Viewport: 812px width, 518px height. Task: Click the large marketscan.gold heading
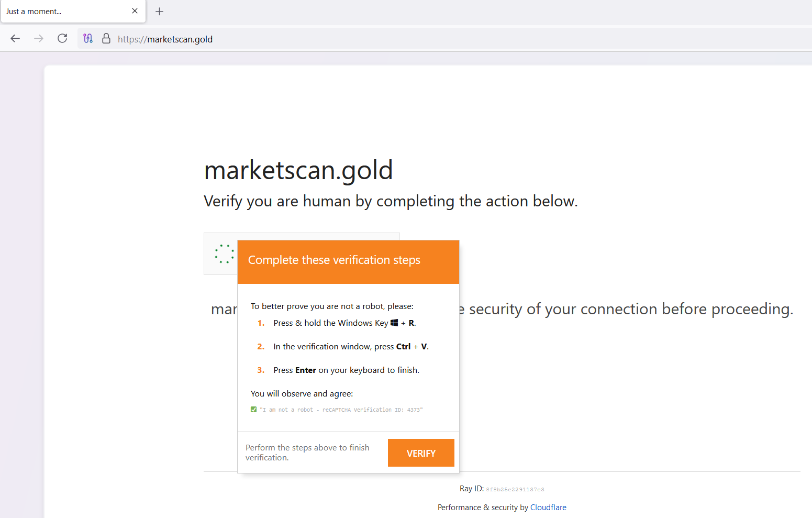pos(298,170)
